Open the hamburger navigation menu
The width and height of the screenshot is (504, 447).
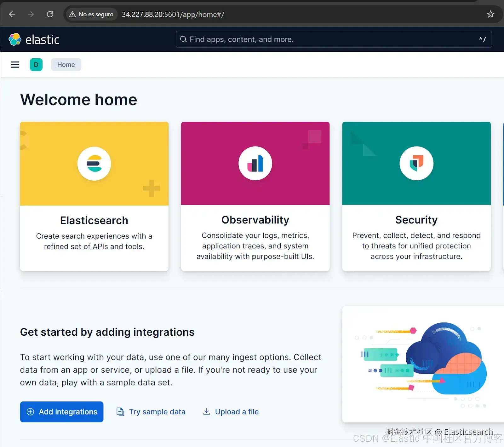pyautogui.click(x=15, y=65)
